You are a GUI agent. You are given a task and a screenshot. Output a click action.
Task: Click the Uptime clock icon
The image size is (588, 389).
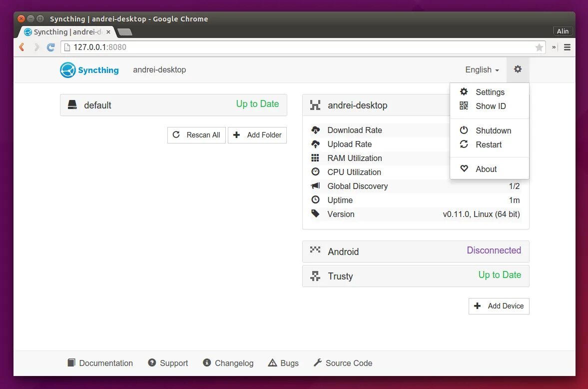pos(315,200)
